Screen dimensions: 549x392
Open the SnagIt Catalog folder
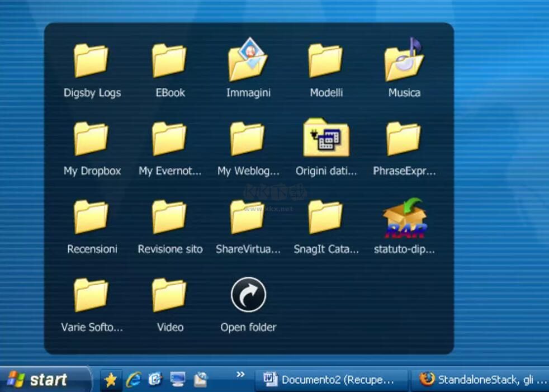(x=326, y=217)
